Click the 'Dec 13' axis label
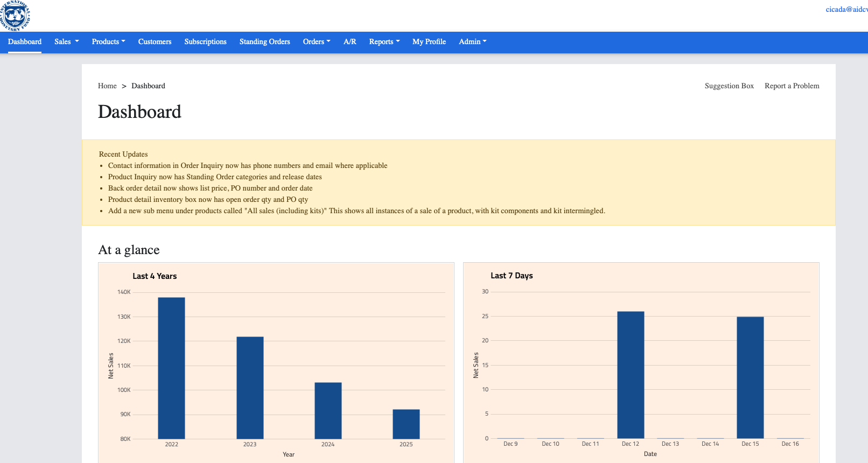This screenshot has height=463, width=868. tap(670, 444)
